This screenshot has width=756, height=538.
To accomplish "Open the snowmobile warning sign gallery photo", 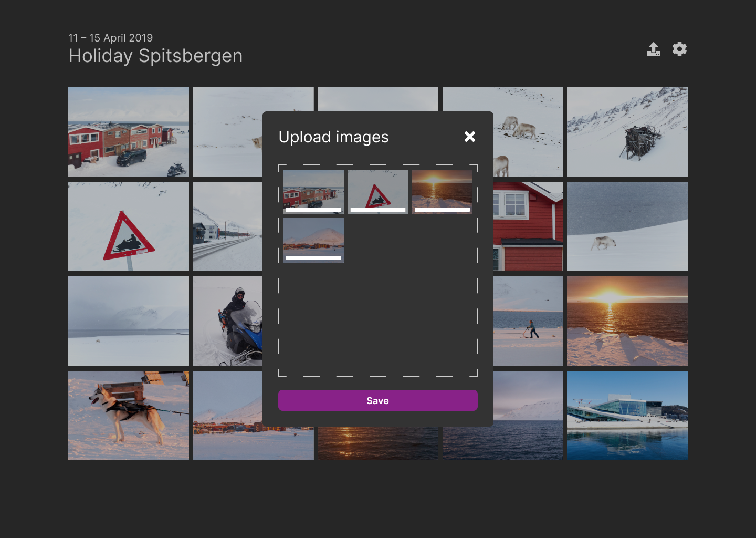I will (x=129, y=226).
